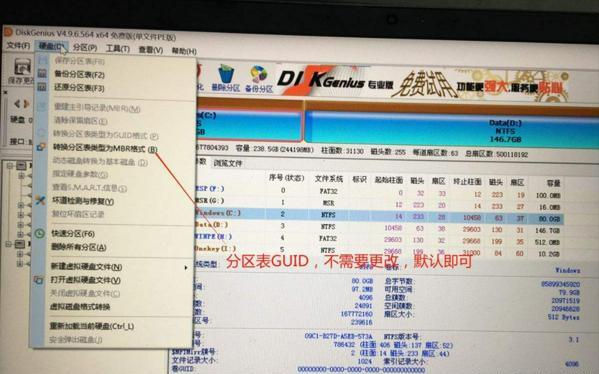Click icon beside 备份分区表(F2) menu entry

[x=42, y=74]
